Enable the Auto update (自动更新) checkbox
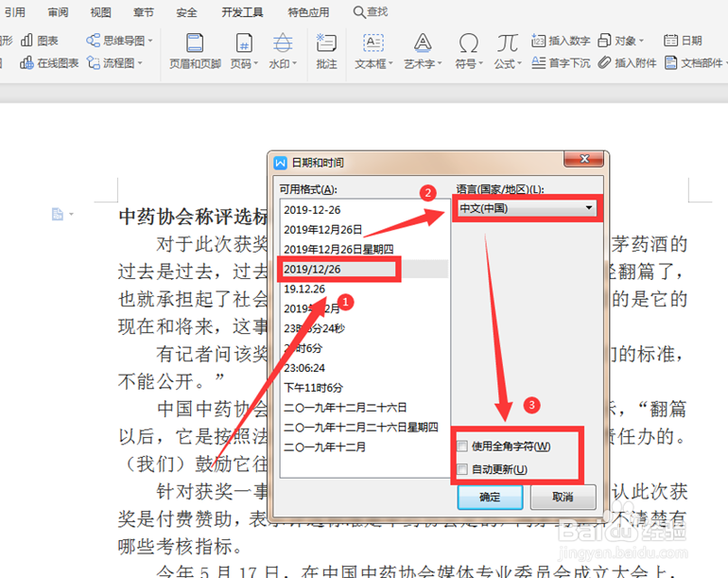Viewport: 728px width, 578px height. coord(462,469)
